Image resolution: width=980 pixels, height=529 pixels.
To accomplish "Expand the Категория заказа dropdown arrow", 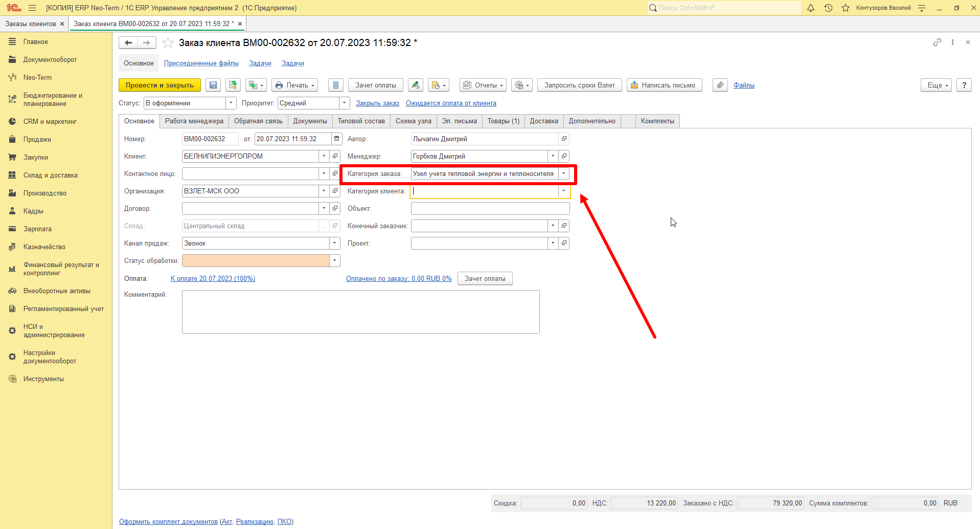I will coord(564,173).
